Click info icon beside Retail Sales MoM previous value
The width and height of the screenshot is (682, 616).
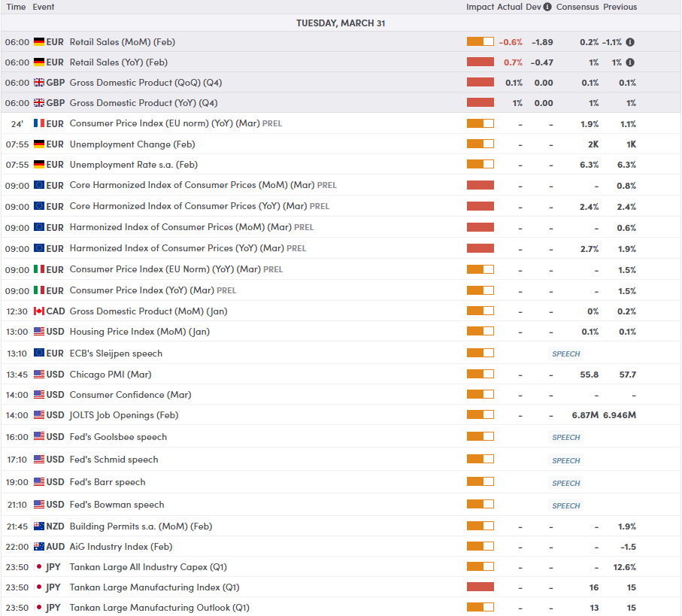(x=630, y=42)
